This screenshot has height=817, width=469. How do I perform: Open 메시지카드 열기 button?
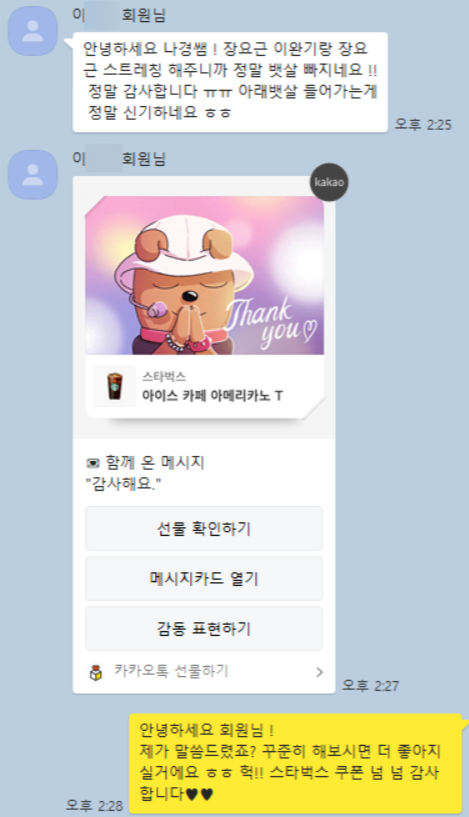204,578
